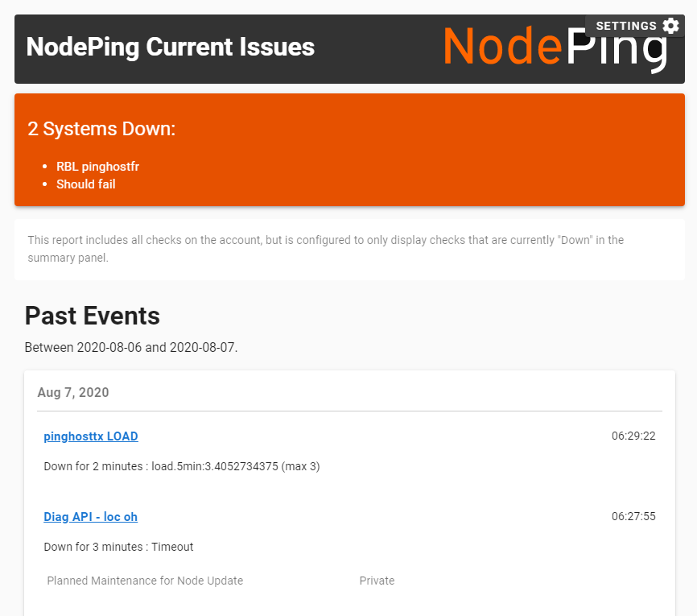Image resolution: width=697 pixels, height=616 pixels.
Task: Click the load.5min down message text
Action: [x=182, y=466]
